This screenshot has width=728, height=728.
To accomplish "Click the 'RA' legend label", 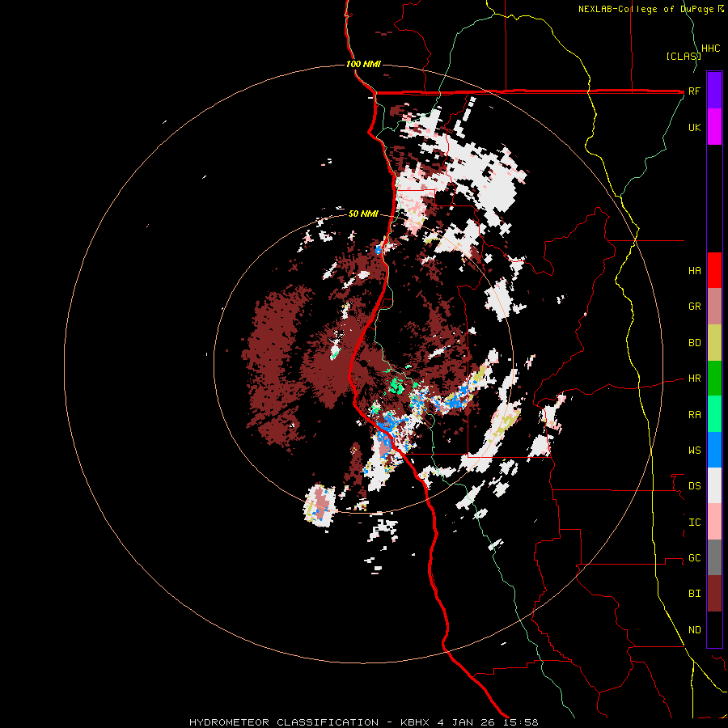I will (694, 415).
